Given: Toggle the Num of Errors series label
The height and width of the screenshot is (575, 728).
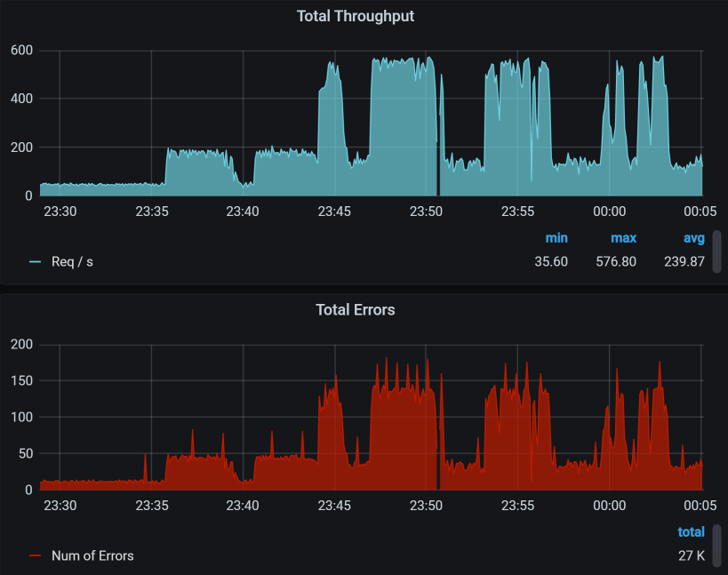Looking at the screenshot, I should pyautogui.click(x=92, y=555).
